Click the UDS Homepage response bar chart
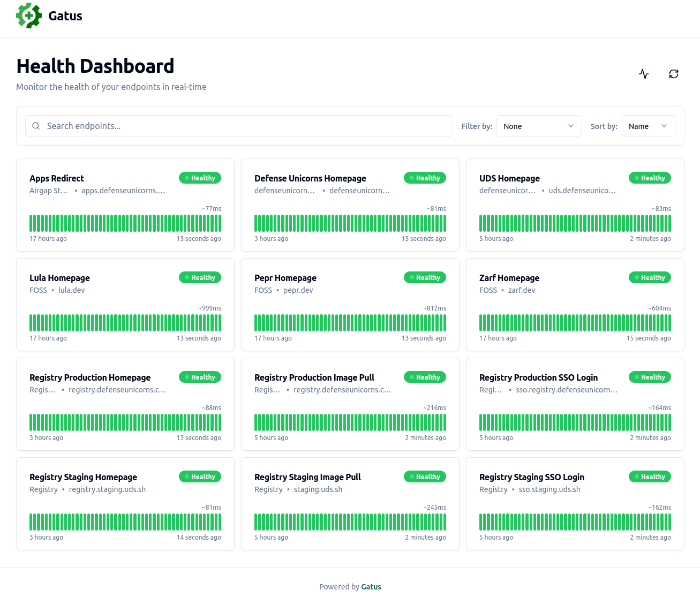Image resolution: width=700 pixels, height=598 pixels. pyautogui.click(x=575, y=223)
